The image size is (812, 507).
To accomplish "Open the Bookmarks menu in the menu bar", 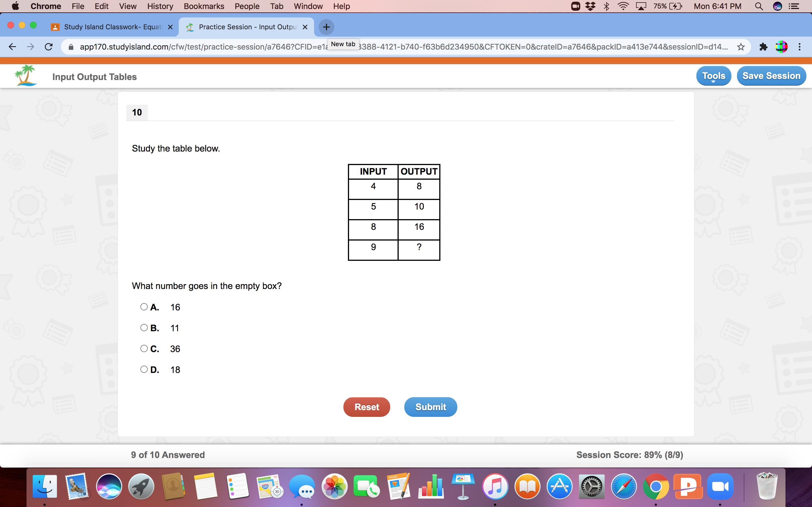I will tap(204, 6).
